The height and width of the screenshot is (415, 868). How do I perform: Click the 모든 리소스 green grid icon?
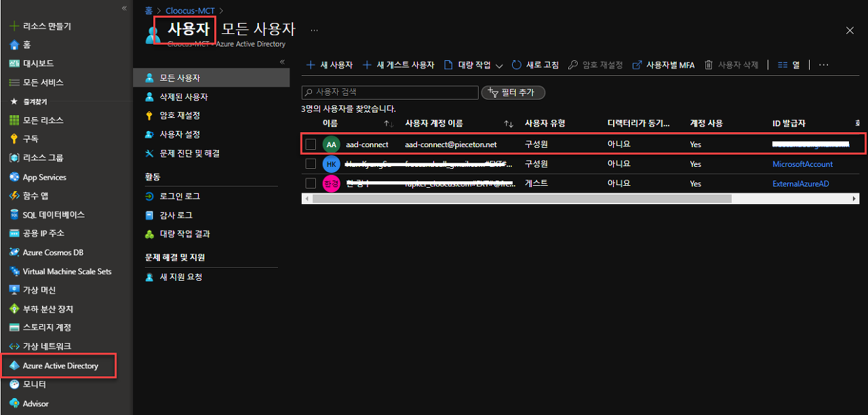click(14, 120)
